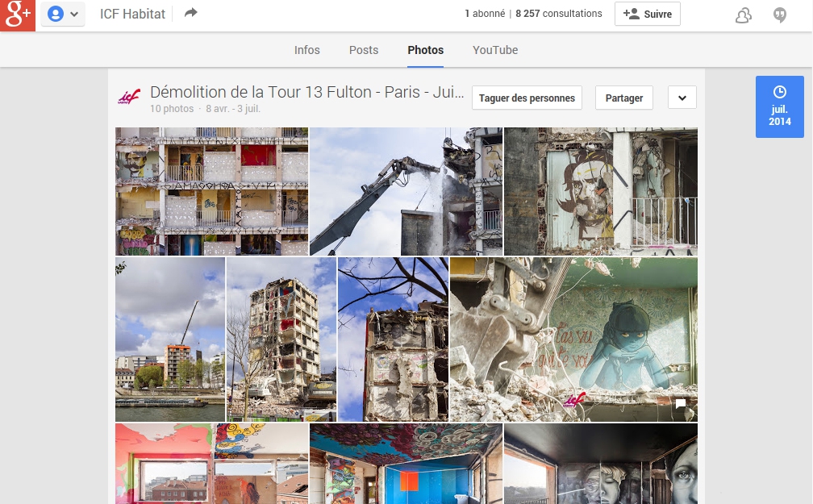Click the ICF logo beside album title
This screenshot has width=813, height=504.
point(129,97)
